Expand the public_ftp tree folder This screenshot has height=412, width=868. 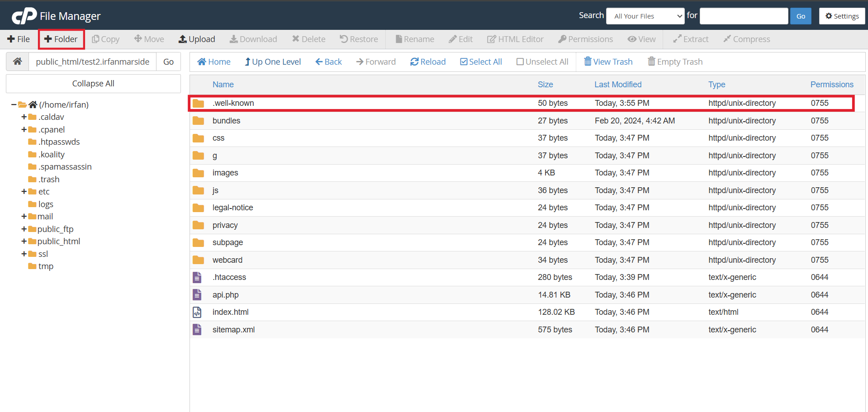pos(24,229)
